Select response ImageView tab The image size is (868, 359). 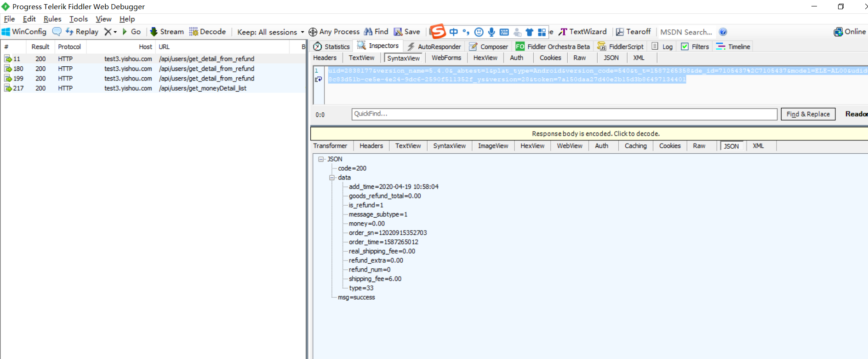(x=493, y=146)
